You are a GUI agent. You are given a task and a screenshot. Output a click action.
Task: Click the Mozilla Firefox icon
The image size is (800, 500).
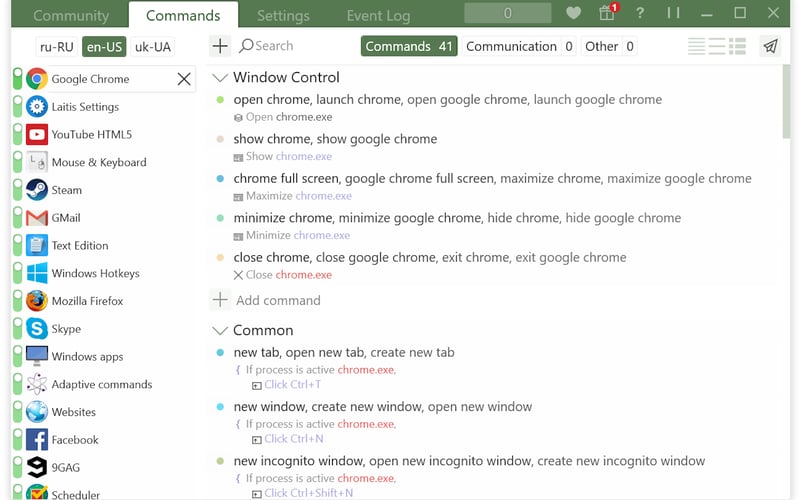(x=37, y=301)
